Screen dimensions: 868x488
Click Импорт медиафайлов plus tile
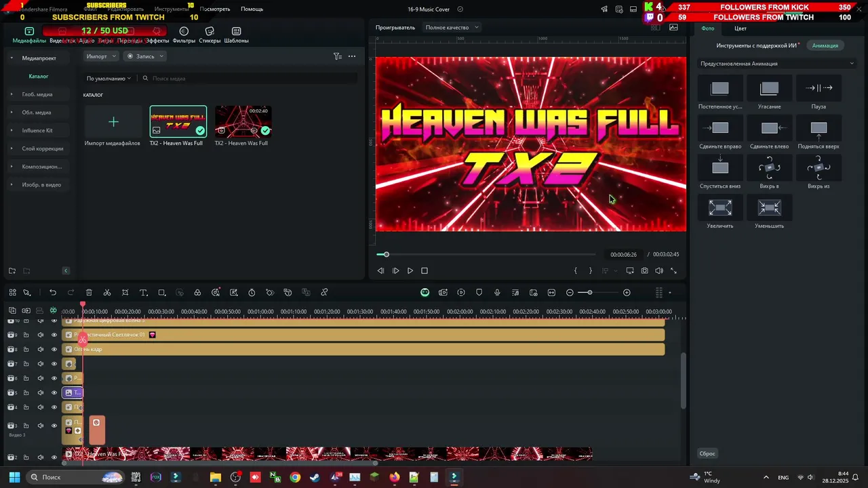113,122
